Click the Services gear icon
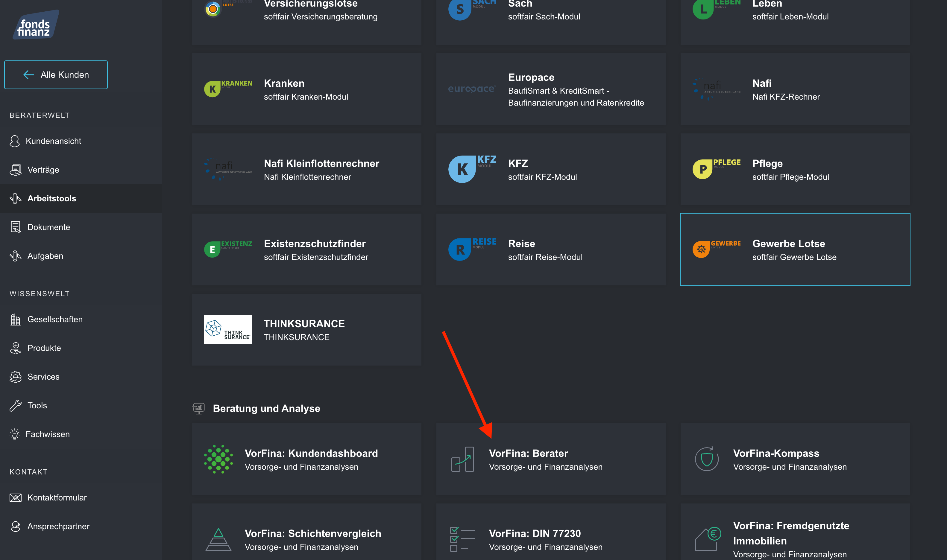Screen dimensions: 947x560 [x=16, y=377]
